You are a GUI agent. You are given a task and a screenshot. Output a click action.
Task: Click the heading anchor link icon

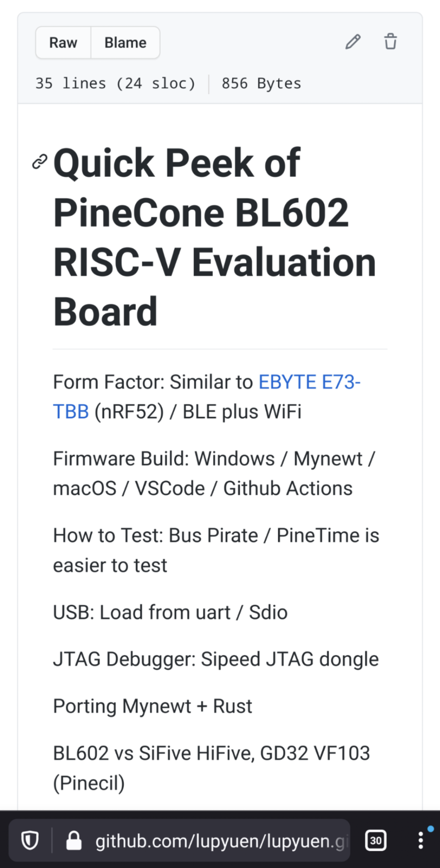(x=40, y=162)
